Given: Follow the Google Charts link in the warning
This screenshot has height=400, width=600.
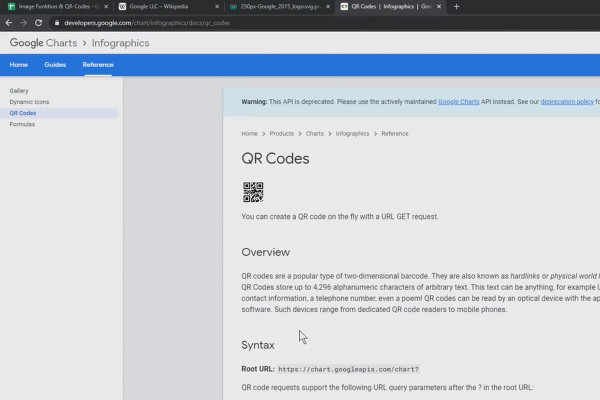Looking at the screenshot, I should (458, 101).
